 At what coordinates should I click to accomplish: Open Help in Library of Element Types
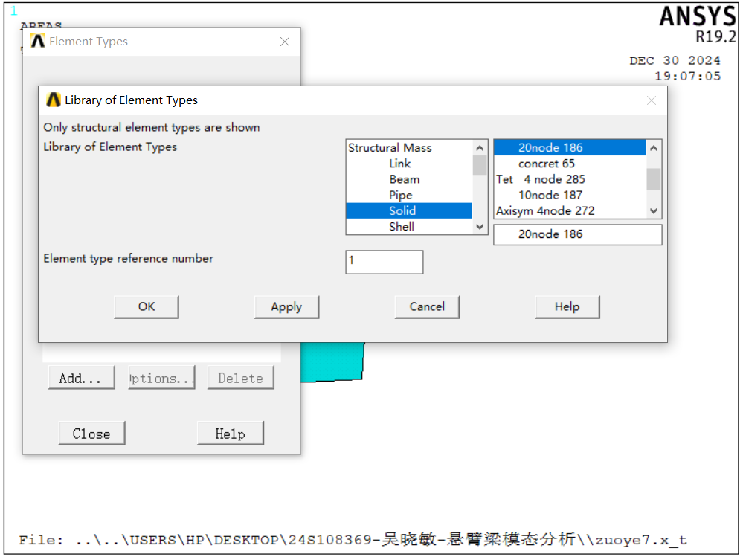[x=567, y=307]
